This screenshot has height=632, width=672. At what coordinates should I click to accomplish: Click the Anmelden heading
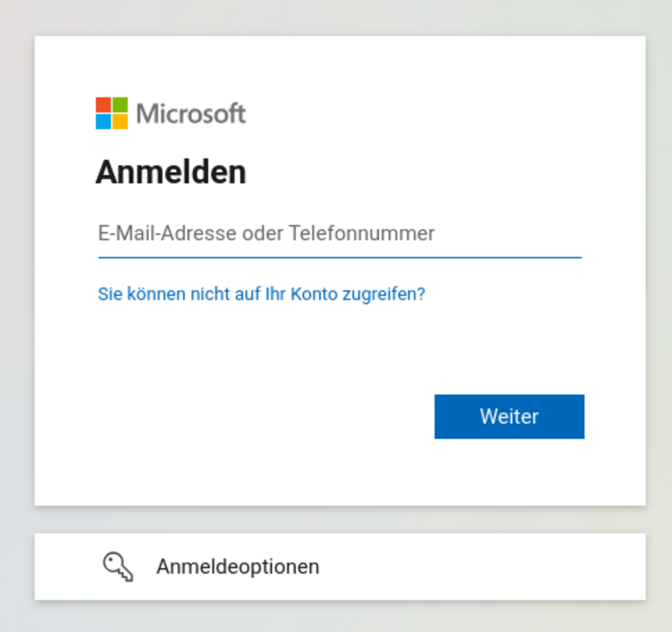pyautogui.click(x=171, y=172)
